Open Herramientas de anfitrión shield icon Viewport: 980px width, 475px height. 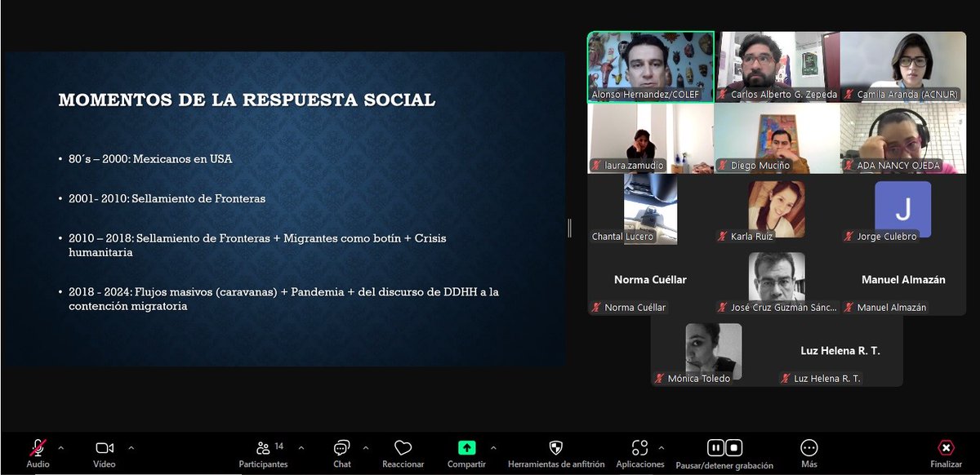(x=556, y=447)
